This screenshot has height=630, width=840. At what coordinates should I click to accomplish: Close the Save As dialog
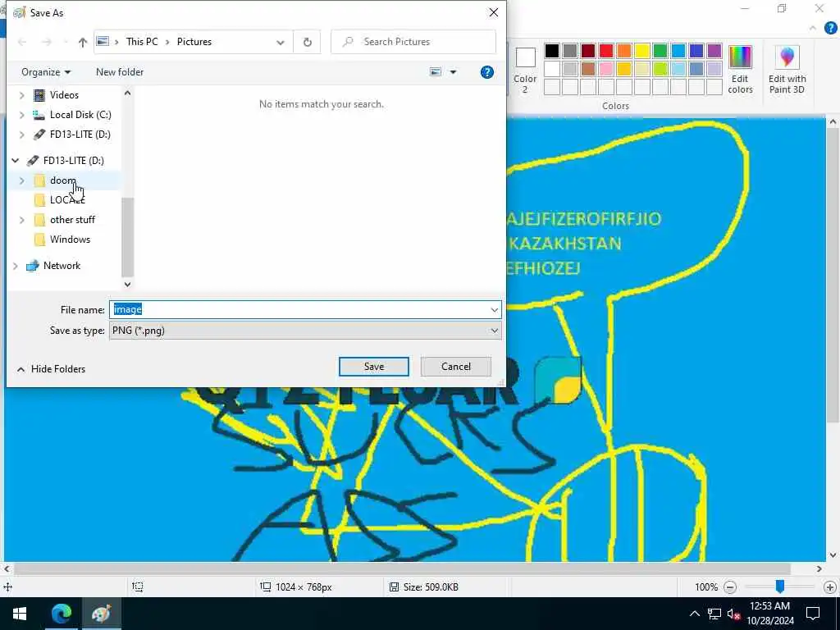click(493, 12)
